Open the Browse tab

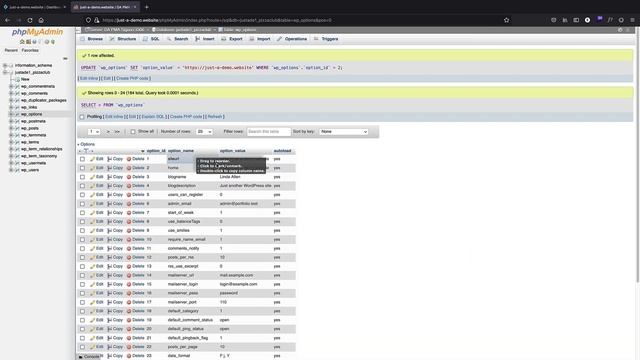(x=92, y=39)
